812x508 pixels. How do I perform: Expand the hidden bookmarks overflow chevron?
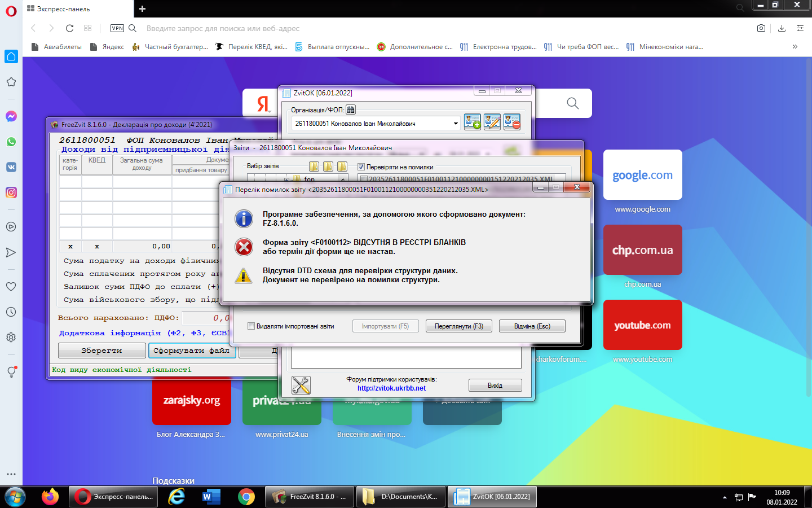click(x=795, y=47)
